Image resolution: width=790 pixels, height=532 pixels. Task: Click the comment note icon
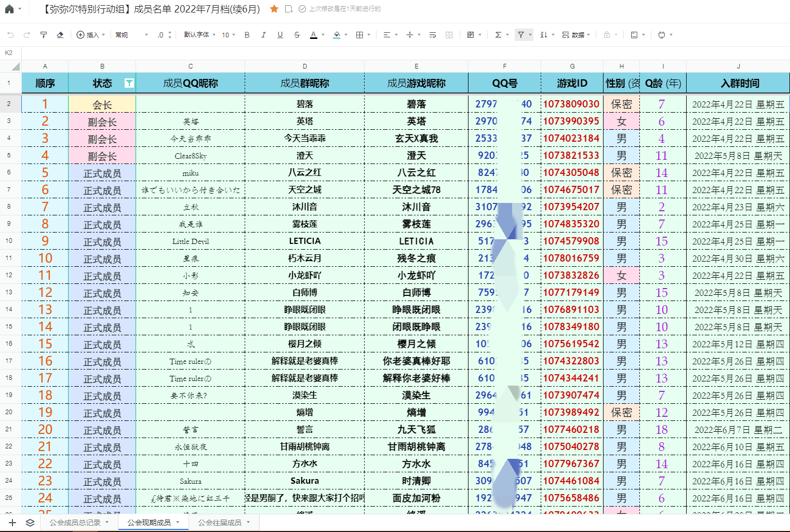(x=634, y=35)
